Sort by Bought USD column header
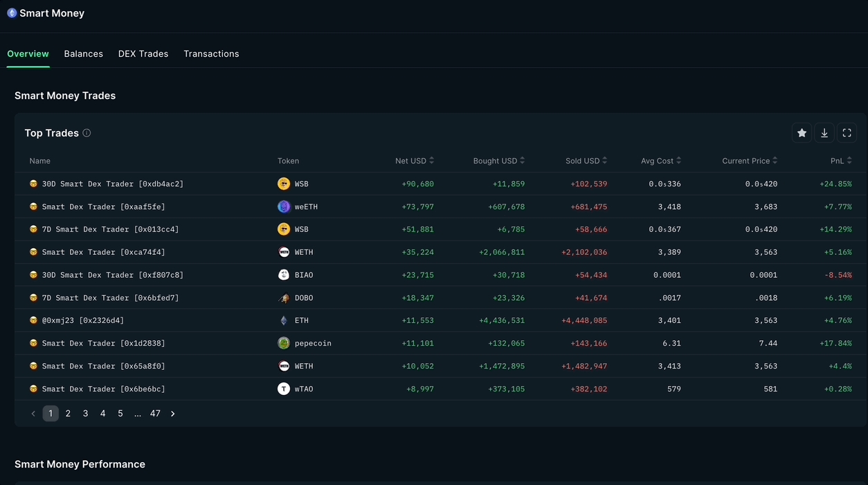868x485 pixels. [498, 161]
